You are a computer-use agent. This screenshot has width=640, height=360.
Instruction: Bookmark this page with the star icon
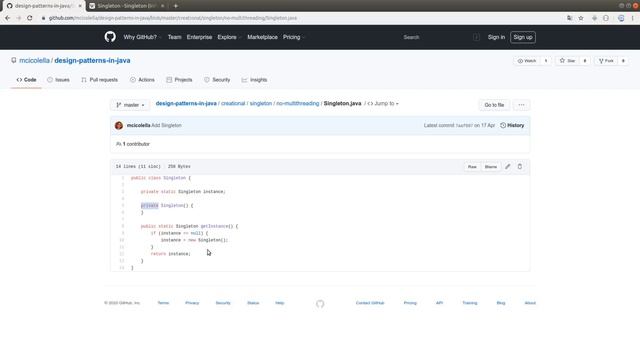point(581,18)
